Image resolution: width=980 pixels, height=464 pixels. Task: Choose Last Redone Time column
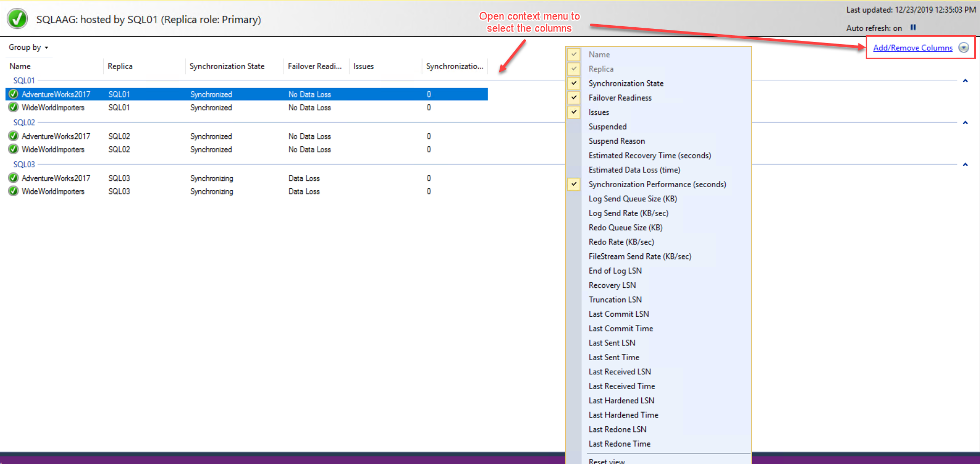[619, 444]
